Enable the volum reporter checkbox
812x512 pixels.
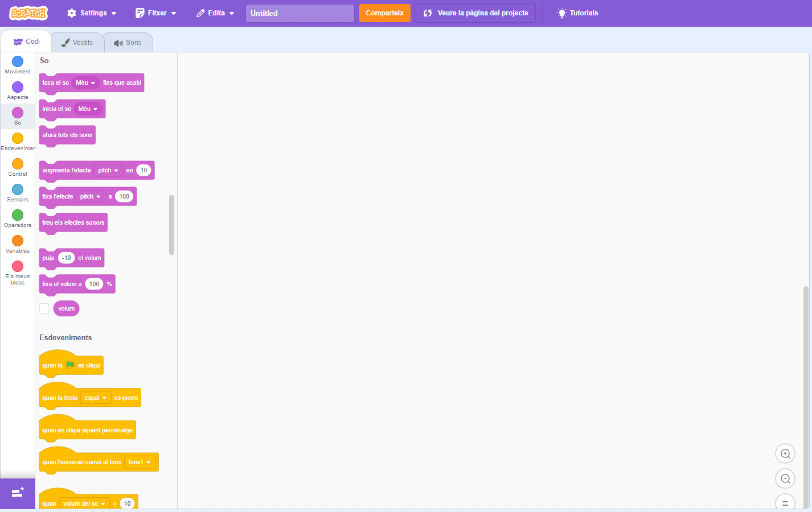[44, 308]
